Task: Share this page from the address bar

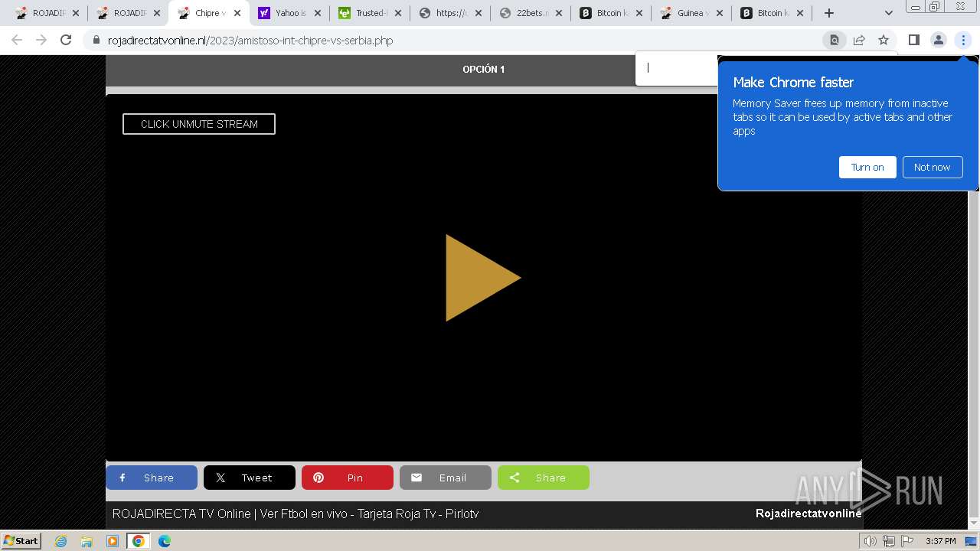Action: tap(859, 40)
